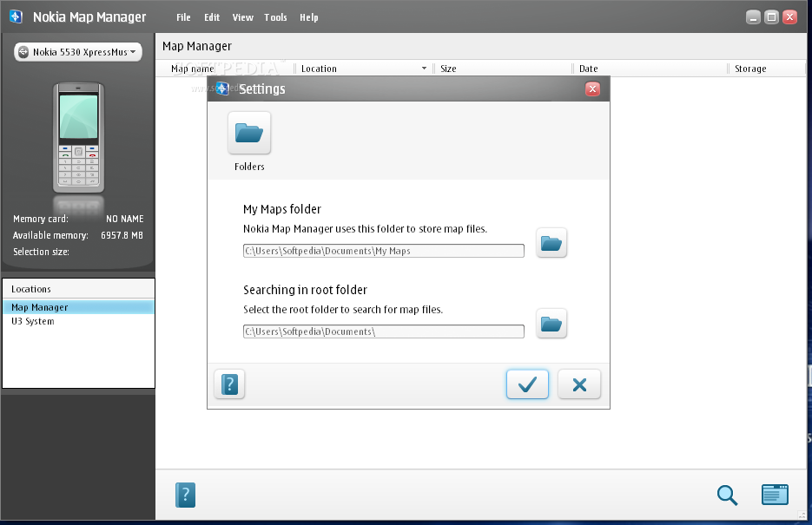Sort by the Date column header

pos(588,69)
